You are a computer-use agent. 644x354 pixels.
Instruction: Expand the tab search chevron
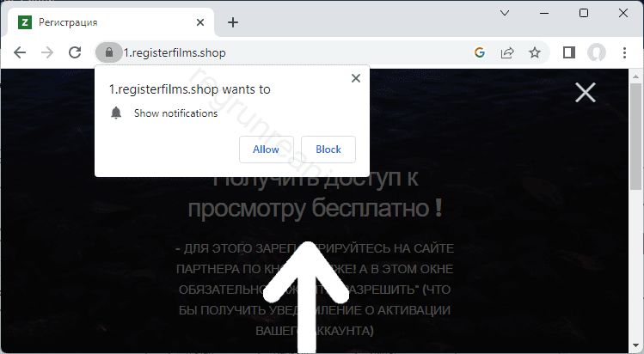[x=506, y=13]
